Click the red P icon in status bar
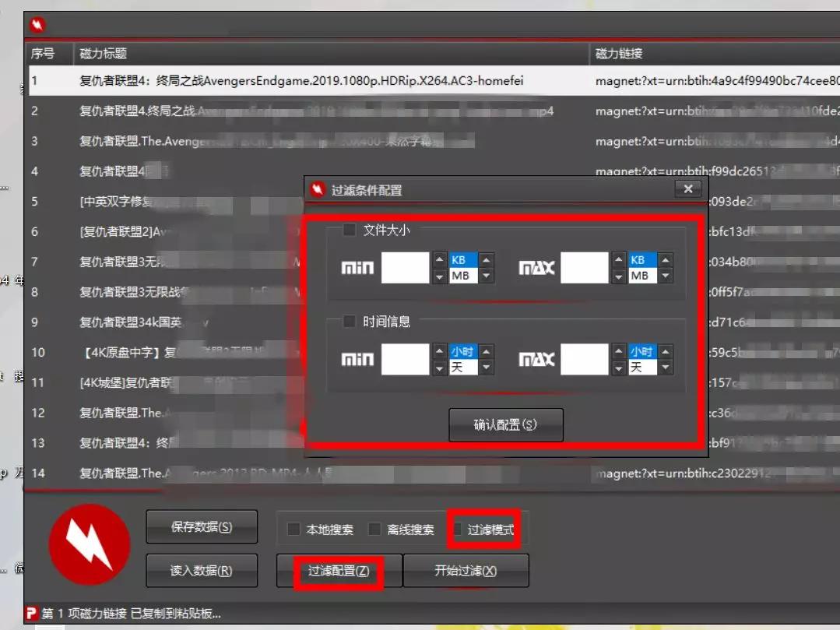The image size is (840, 630). tap(31, 614)
